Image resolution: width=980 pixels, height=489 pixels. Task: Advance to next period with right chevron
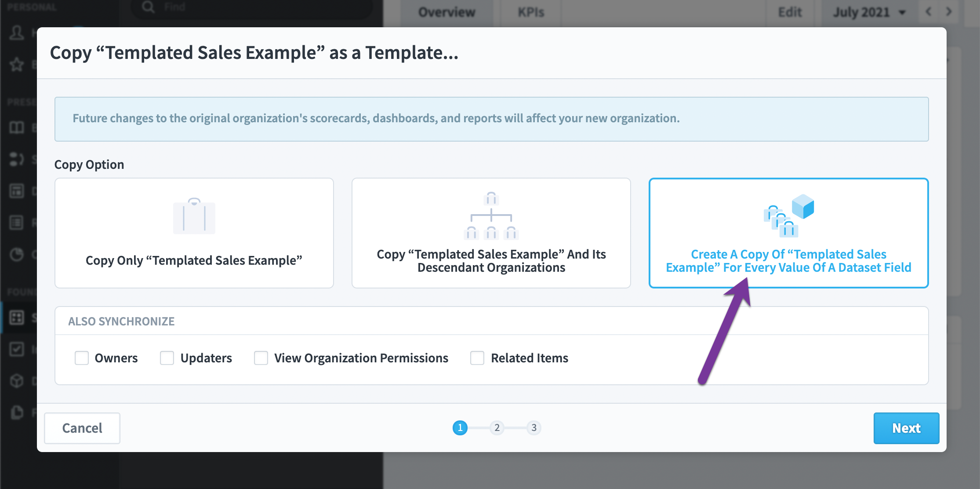tap(948, 12)
